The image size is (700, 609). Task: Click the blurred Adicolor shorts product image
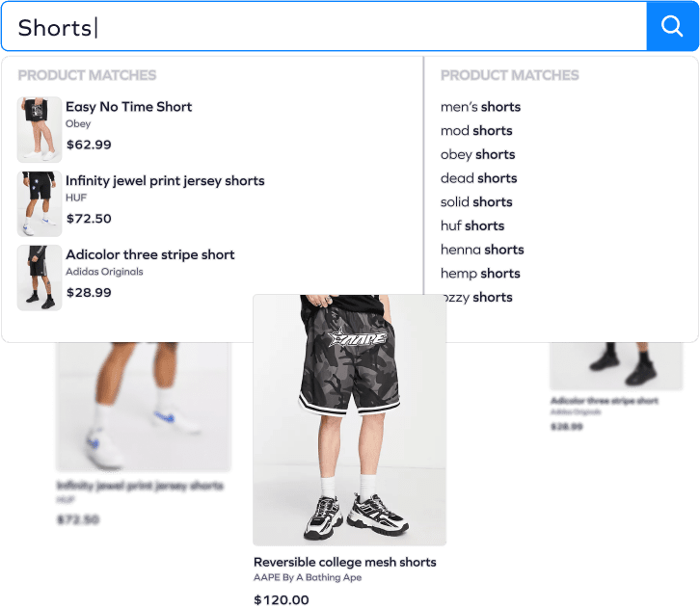click(616, 366)
